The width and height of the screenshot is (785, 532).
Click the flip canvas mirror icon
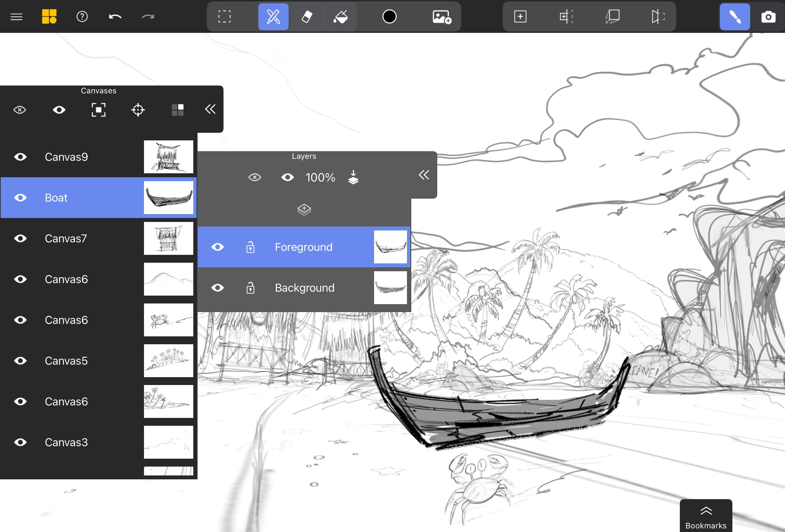pyautogui.click(x=658, y=16)
